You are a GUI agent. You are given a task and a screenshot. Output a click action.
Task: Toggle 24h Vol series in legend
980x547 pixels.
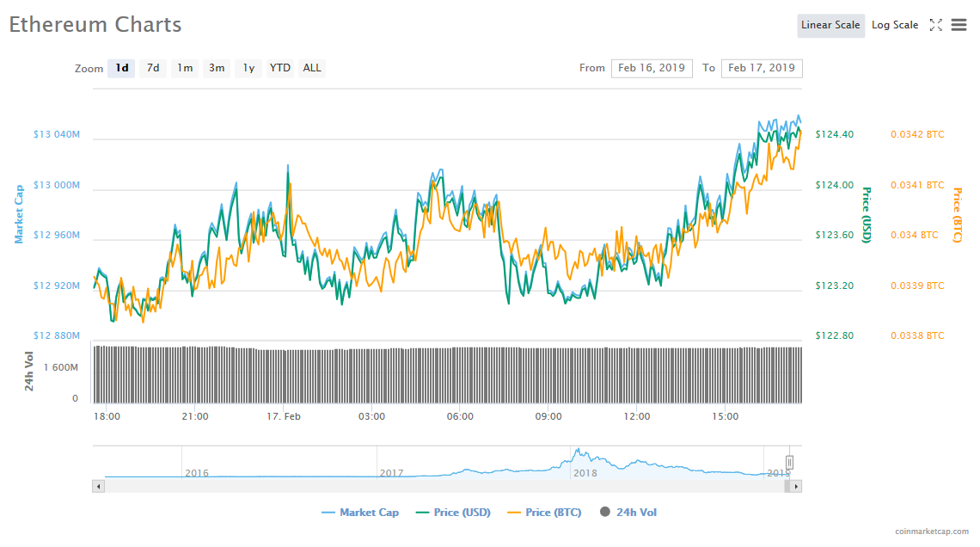pyautogui.click(x=628, y=513)
